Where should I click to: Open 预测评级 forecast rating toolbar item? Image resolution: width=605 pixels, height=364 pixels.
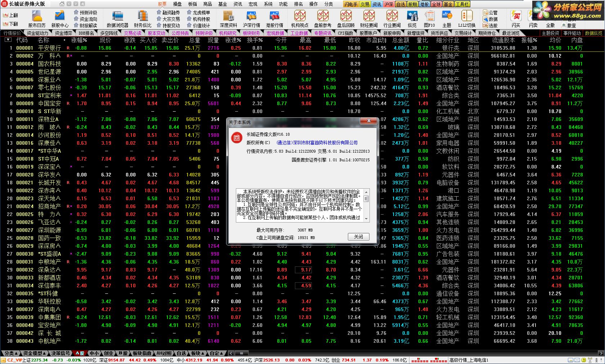pyautogui.click(x=85, y=13)
